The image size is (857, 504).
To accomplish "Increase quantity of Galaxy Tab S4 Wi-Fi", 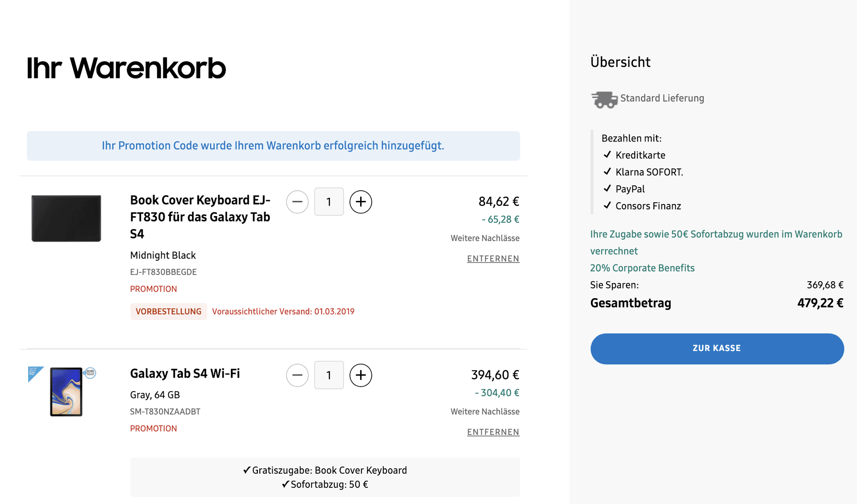I will [x=361, y=375].
